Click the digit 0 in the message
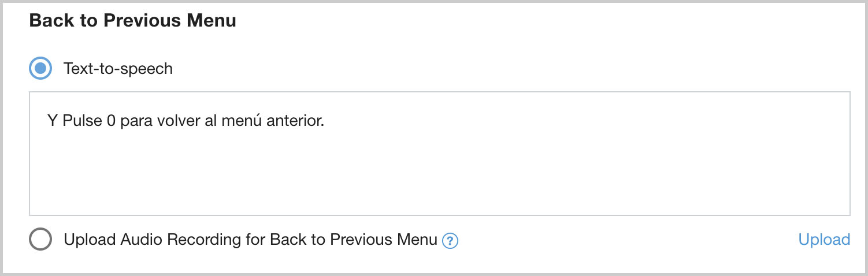This screenshot has height=276, width=868. pos(112,122)
